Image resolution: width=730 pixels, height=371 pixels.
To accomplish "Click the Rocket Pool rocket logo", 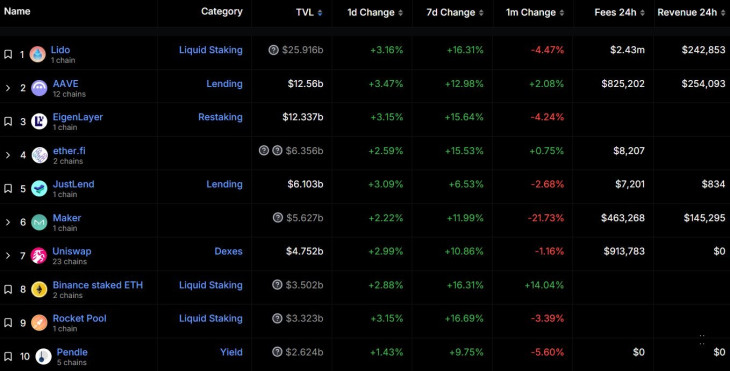I will 39,323.
